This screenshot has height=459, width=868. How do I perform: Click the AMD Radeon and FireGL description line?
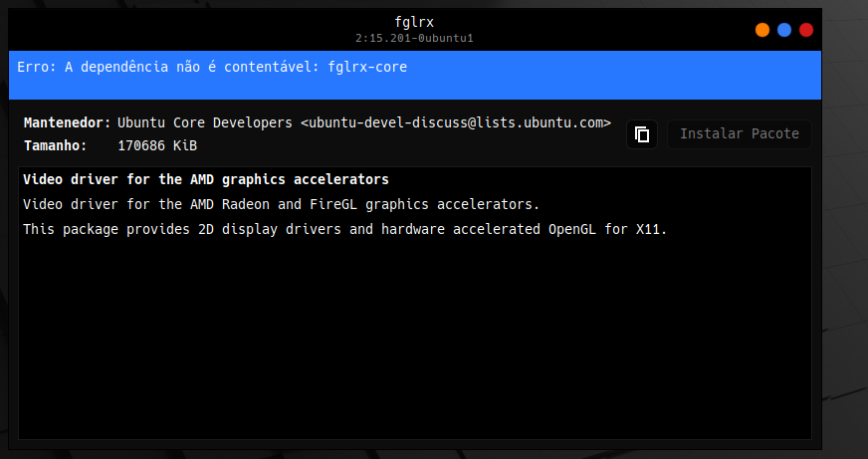(282, 205)
